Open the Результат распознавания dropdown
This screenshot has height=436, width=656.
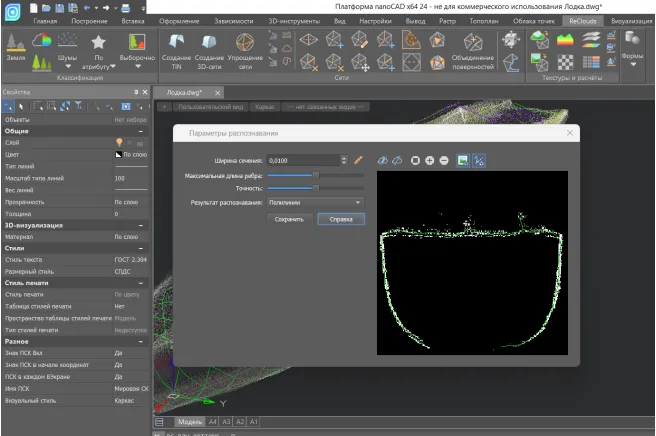tap(315, 202)
